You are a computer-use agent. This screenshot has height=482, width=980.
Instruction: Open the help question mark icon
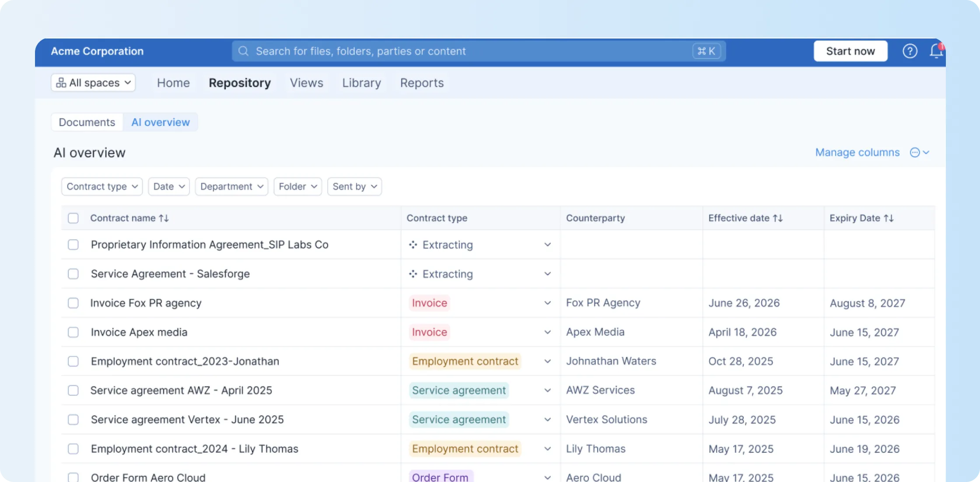910,51
